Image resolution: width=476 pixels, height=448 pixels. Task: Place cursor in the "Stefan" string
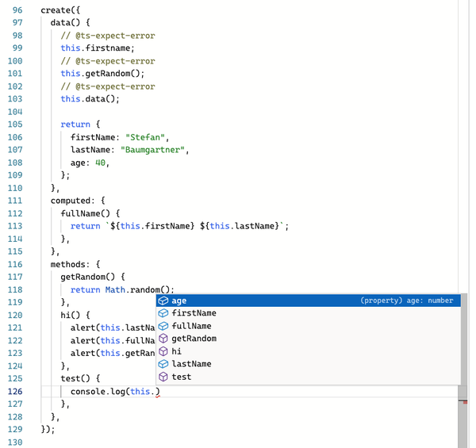[148, 137]
